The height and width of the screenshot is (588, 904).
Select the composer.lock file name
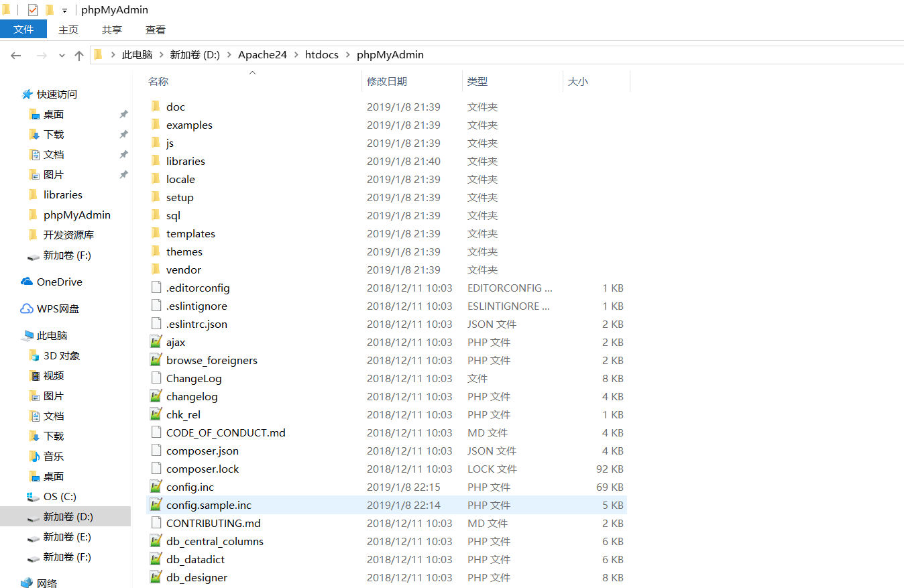pos(203,469)
